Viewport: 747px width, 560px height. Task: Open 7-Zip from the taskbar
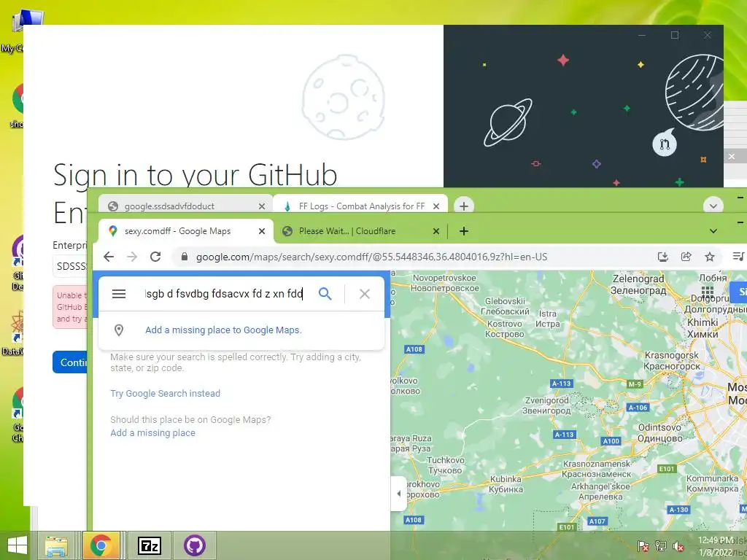tap(149, 545)
